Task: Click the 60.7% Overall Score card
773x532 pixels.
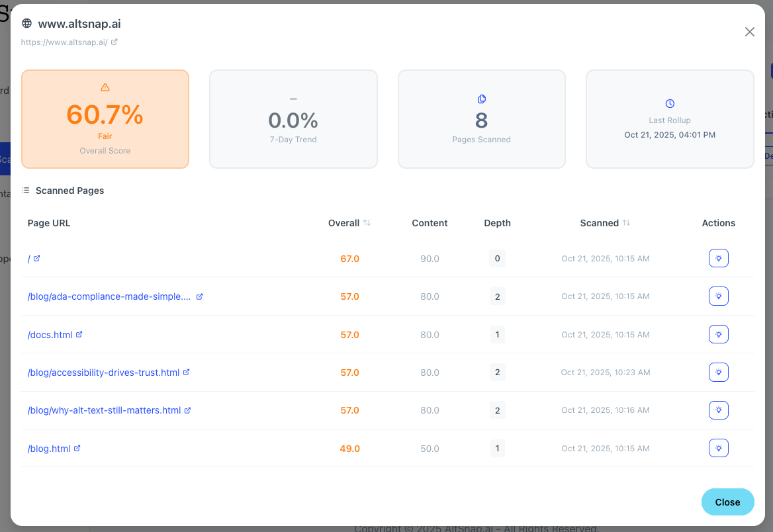Action: 105,119
